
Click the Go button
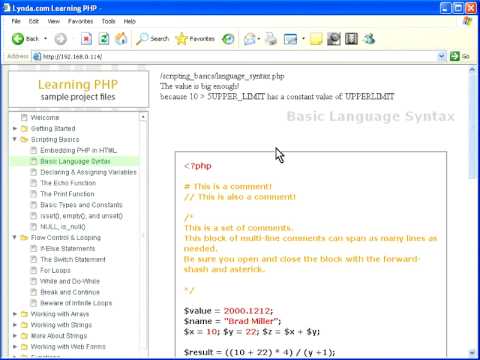click(x=460, y=56)
